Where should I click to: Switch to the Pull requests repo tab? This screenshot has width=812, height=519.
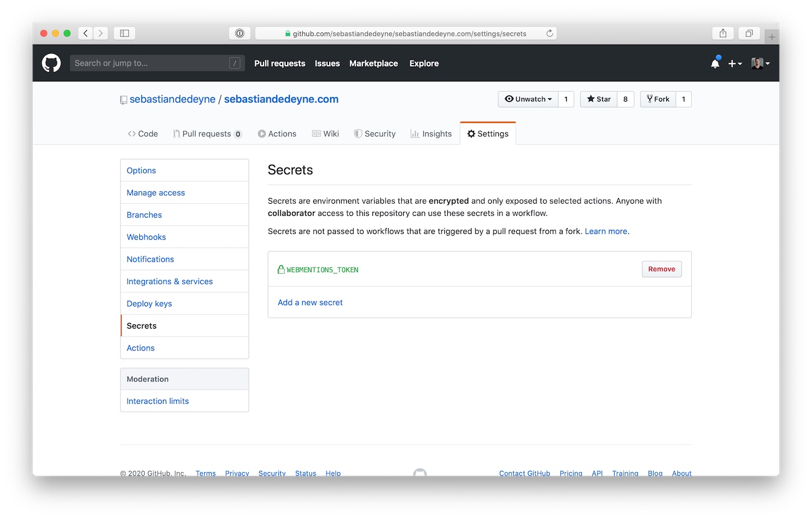coord(207,134)
